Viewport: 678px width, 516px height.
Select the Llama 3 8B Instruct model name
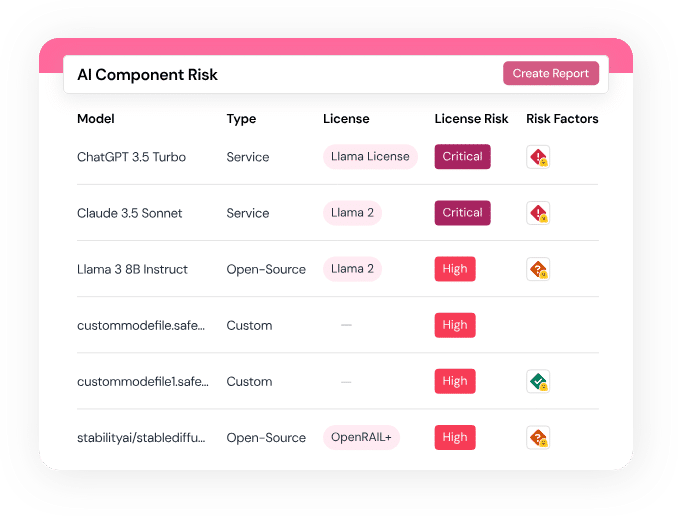click(x=132, y=269)
